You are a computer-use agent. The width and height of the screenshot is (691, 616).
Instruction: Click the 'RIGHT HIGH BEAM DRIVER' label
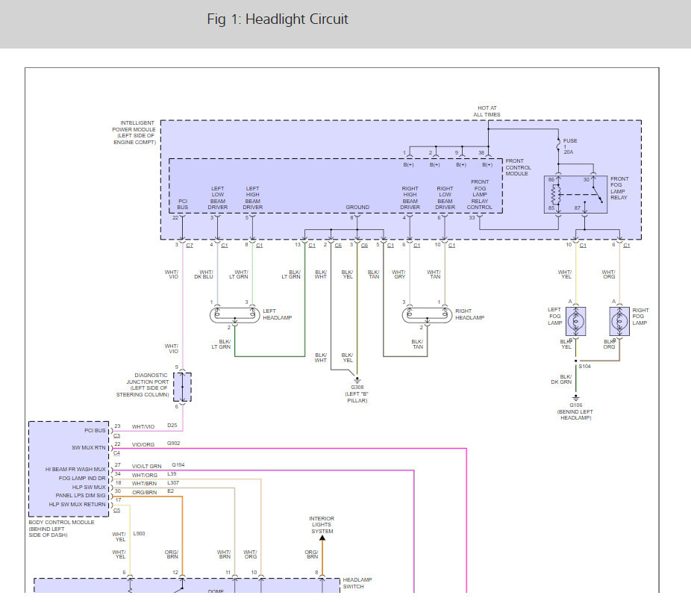[x=410, y=198]
